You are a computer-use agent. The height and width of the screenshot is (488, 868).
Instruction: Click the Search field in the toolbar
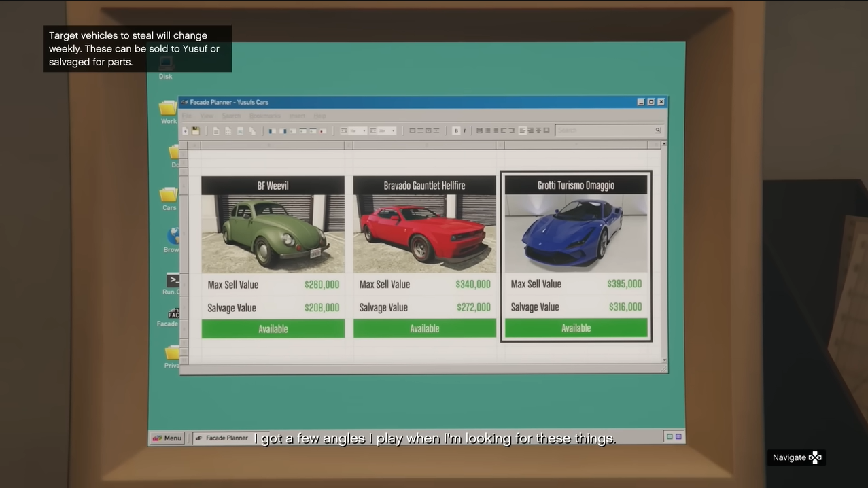pyautogui.click(x=604, y=130)
